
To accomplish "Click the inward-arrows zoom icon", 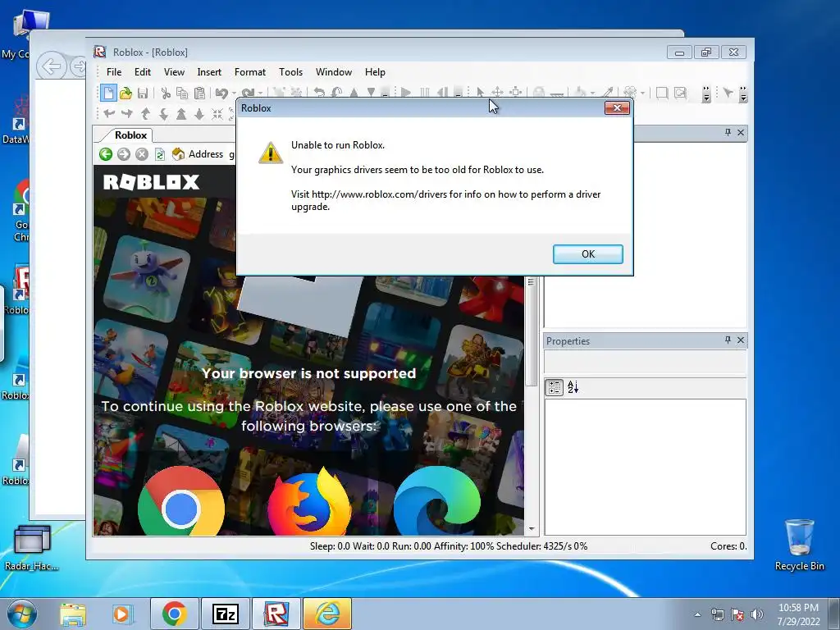I will (x=217, y=113).
